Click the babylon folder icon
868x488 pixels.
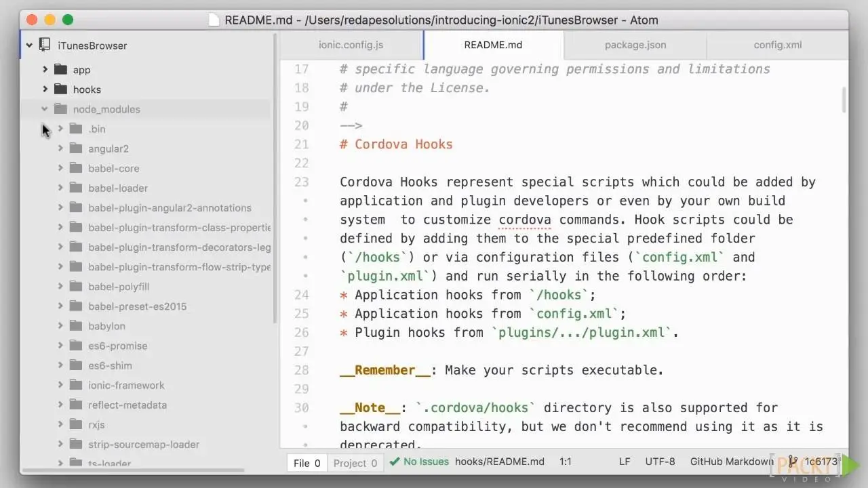(76, 325)
